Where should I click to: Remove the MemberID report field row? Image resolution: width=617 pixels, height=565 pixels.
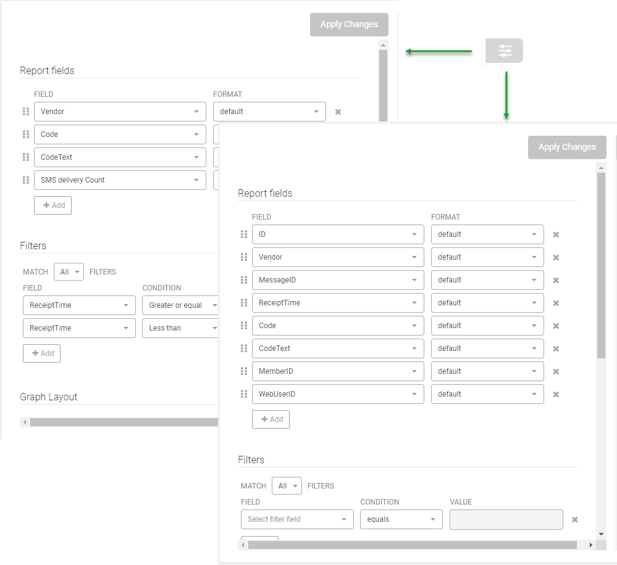556,372
